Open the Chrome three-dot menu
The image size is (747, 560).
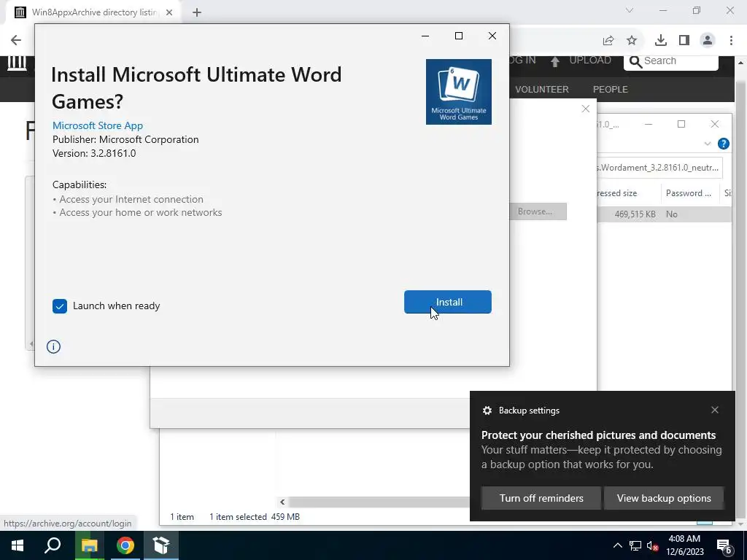[x=731, y=41]
